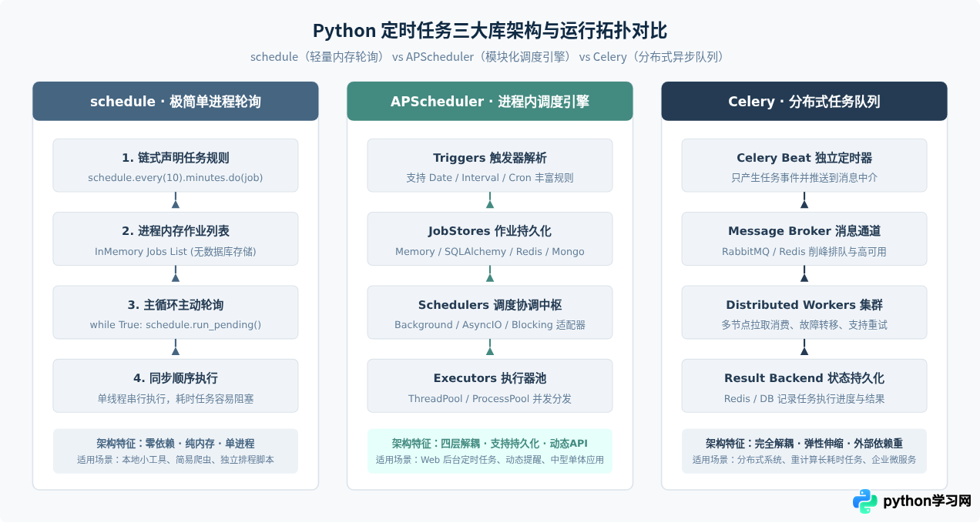980x523 pixels.
Task: Select the "schedule · 极简单进程轮询" column header
Action: coord(176,101)
